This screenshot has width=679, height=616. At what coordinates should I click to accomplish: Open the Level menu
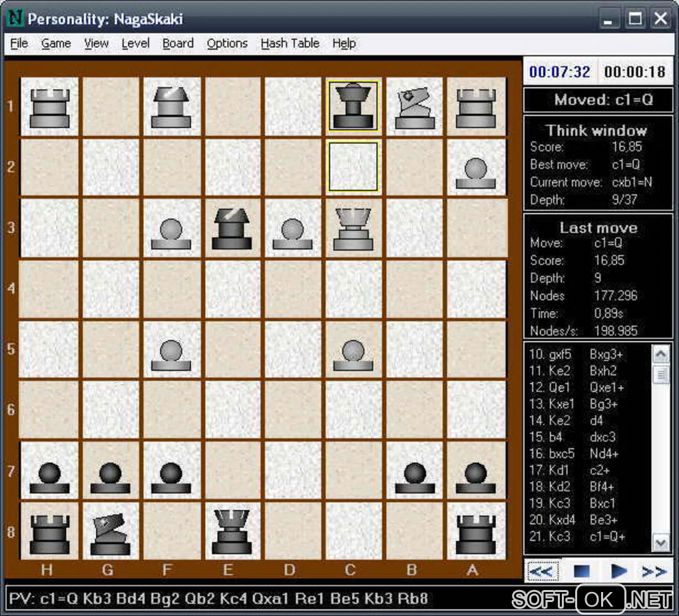[135, 43]
